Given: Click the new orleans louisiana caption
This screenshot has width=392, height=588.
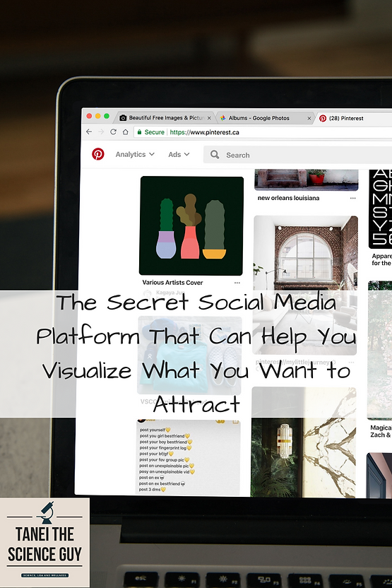Looking at the screenshot, I should coord(288,198).
